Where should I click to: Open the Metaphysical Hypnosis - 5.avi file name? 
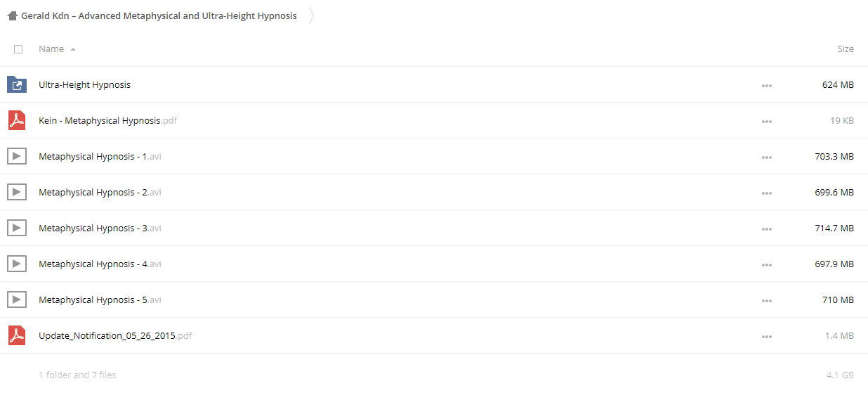tap(100, 300)
